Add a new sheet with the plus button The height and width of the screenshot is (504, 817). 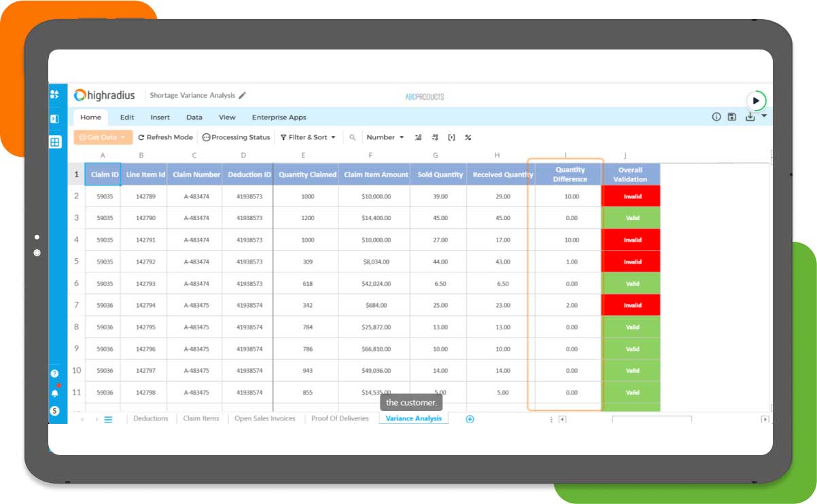(469, 418)
